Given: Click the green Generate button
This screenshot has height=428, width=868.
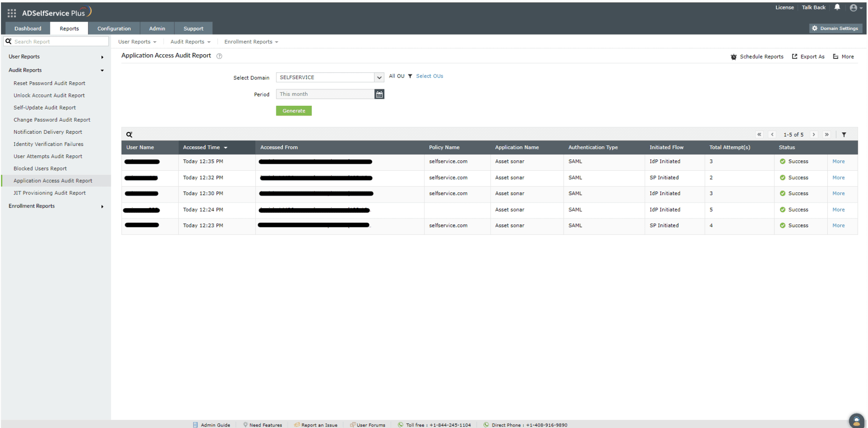Looking at the screenshot, I should click(x=294, y=110).
